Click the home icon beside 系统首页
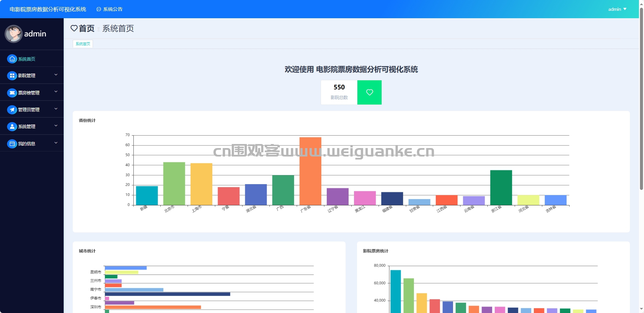 (12, 59)
